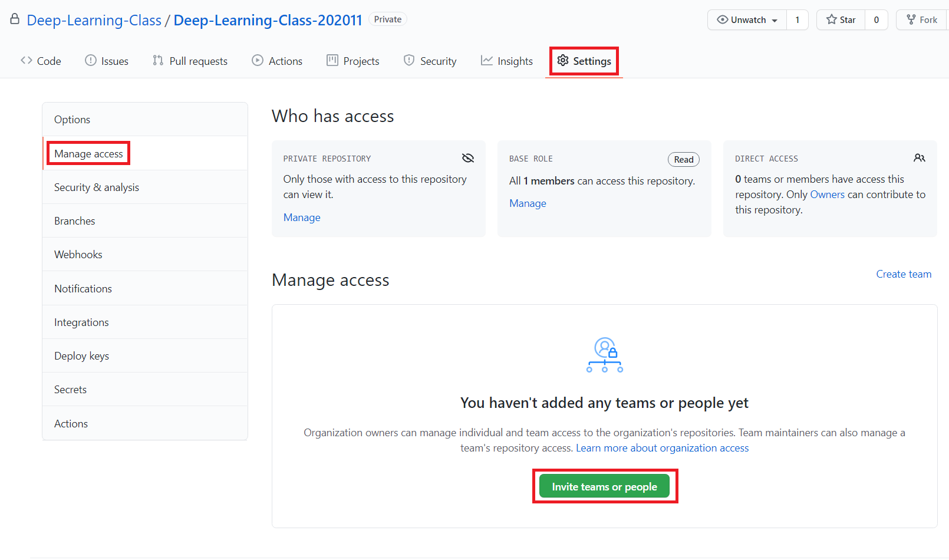Click the 'BASE ROLE' card title

click(x=531, y=159)
